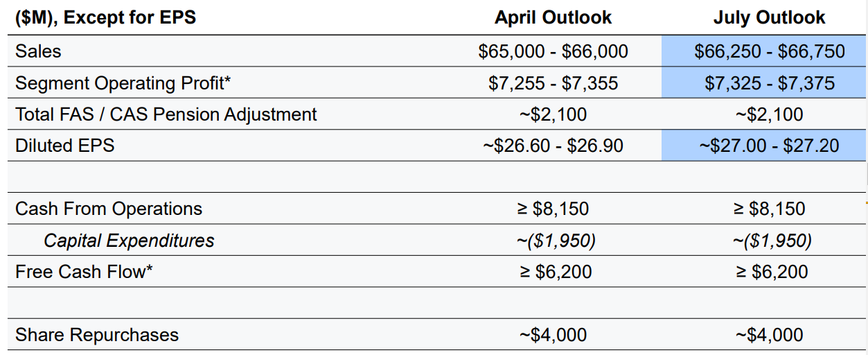Click the Share Repurchases row label
Screen dimensions: 868x355
tap(97, 335)
